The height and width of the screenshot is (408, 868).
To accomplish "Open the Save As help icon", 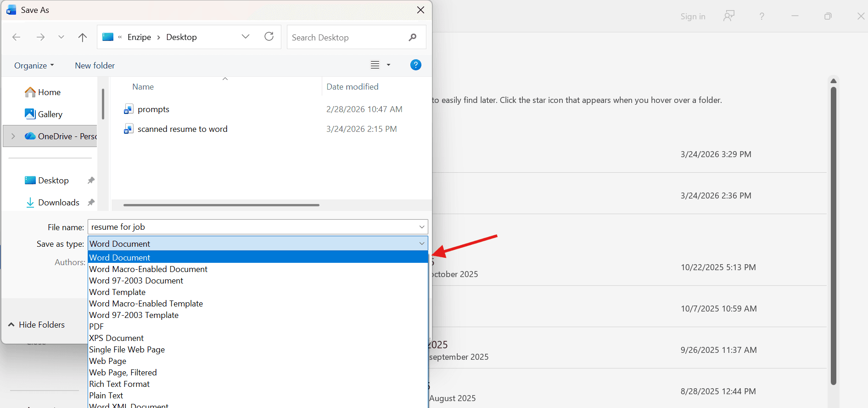I will (415, 65).
